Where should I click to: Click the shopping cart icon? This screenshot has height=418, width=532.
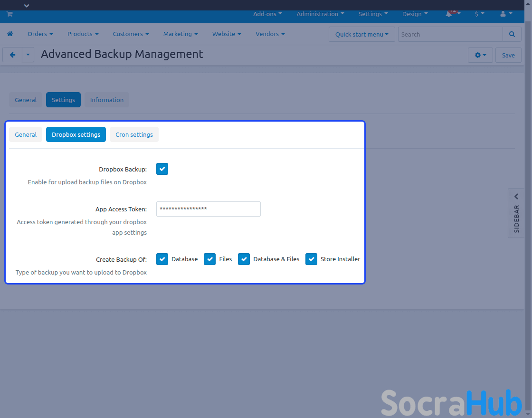click(9, 14)
